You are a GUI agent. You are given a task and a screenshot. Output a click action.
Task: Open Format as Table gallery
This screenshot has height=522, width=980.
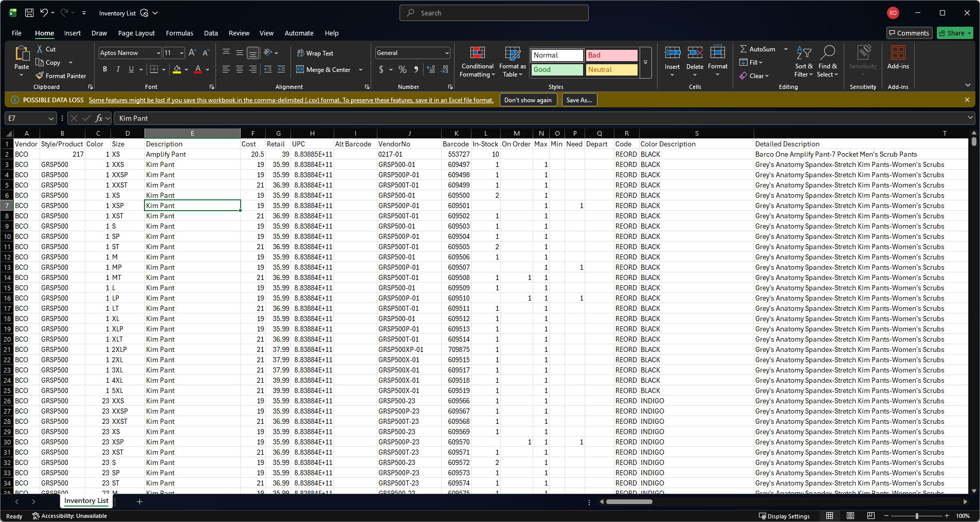(x=512, y=62)
